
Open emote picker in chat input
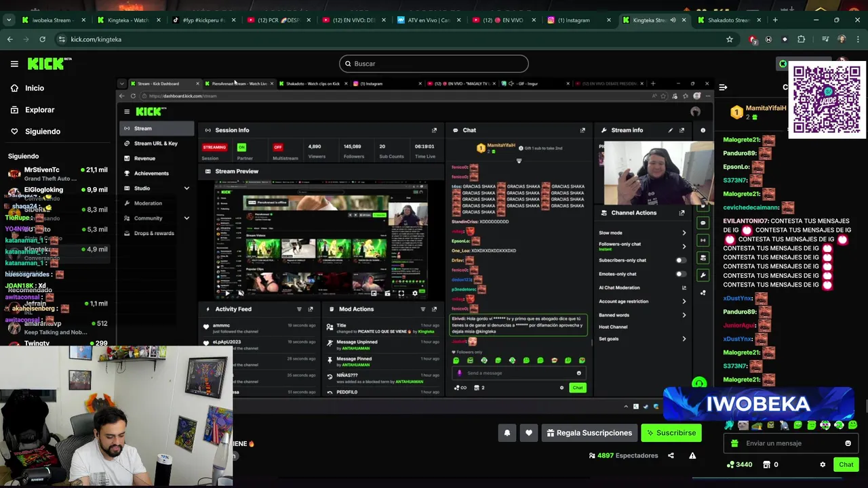pos(848,443)
